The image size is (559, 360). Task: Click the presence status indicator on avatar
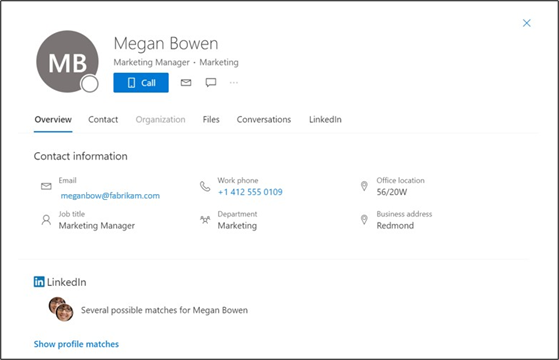(x=89, y=84)
